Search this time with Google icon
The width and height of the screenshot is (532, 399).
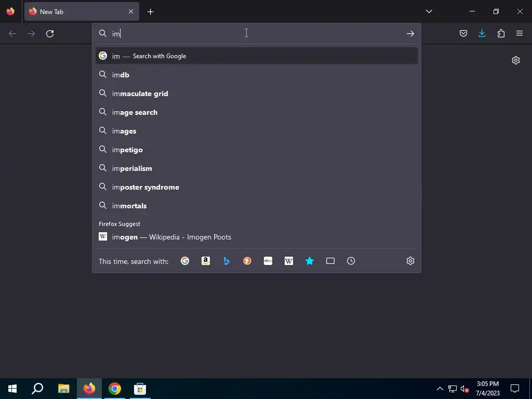185,261
